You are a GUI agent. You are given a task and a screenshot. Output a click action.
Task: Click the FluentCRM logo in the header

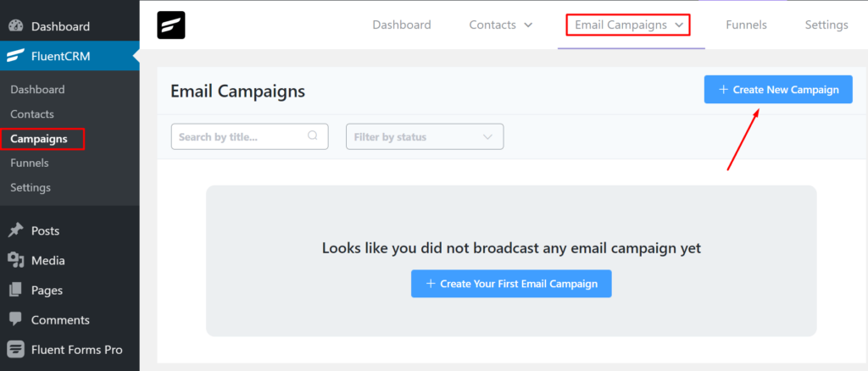click(171, 25)
